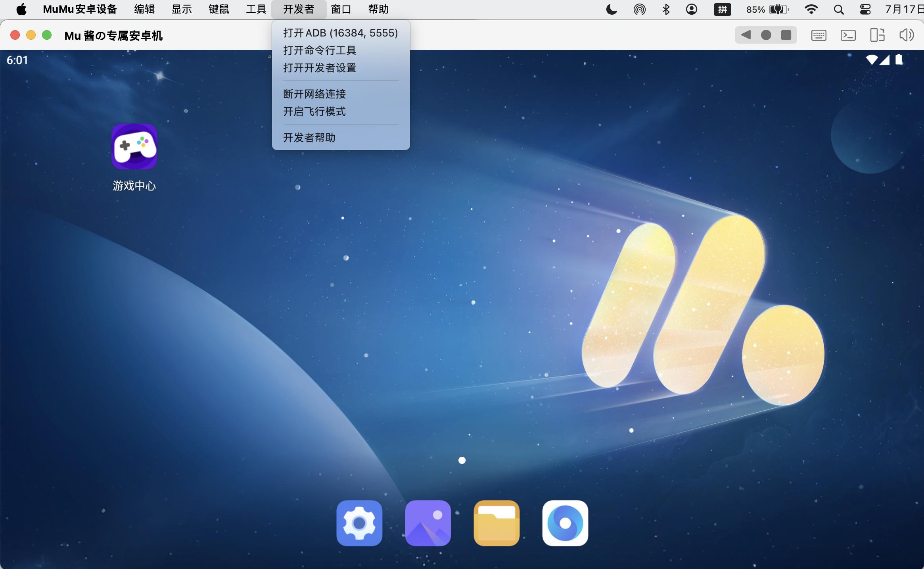Rotate the screen using the rotation icon

click(x=878, y=35)
